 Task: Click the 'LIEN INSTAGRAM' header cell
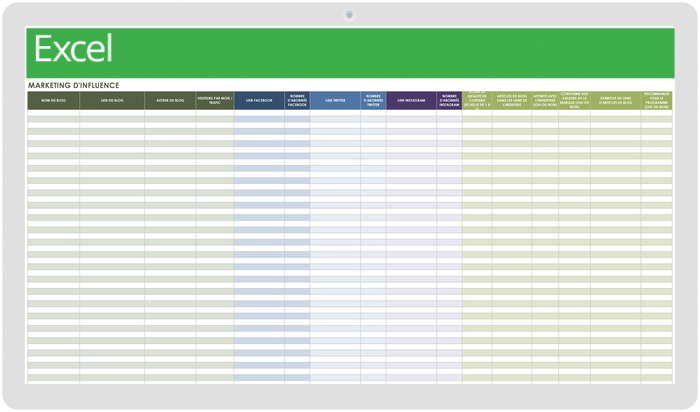(x=411, y=100)
